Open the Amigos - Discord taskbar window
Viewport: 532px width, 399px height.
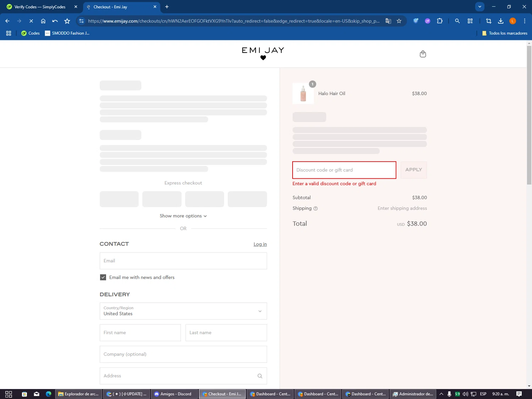(x=174, y=394)
